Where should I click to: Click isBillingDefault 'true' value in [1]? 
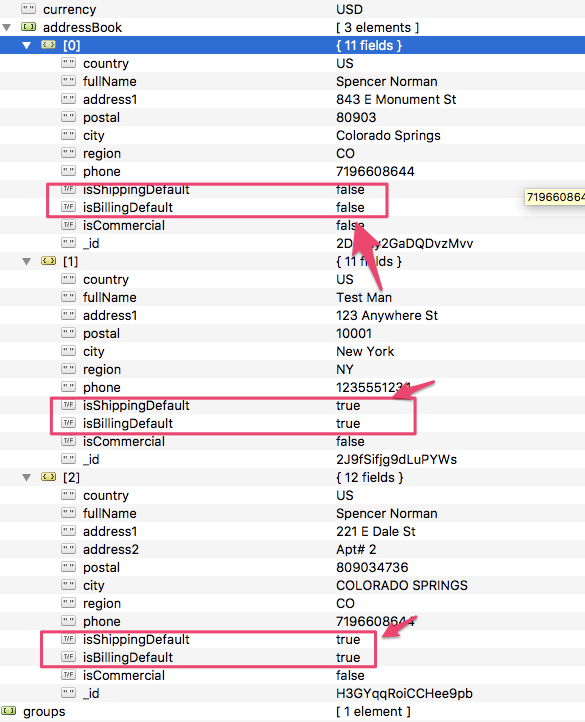(348, 424)
